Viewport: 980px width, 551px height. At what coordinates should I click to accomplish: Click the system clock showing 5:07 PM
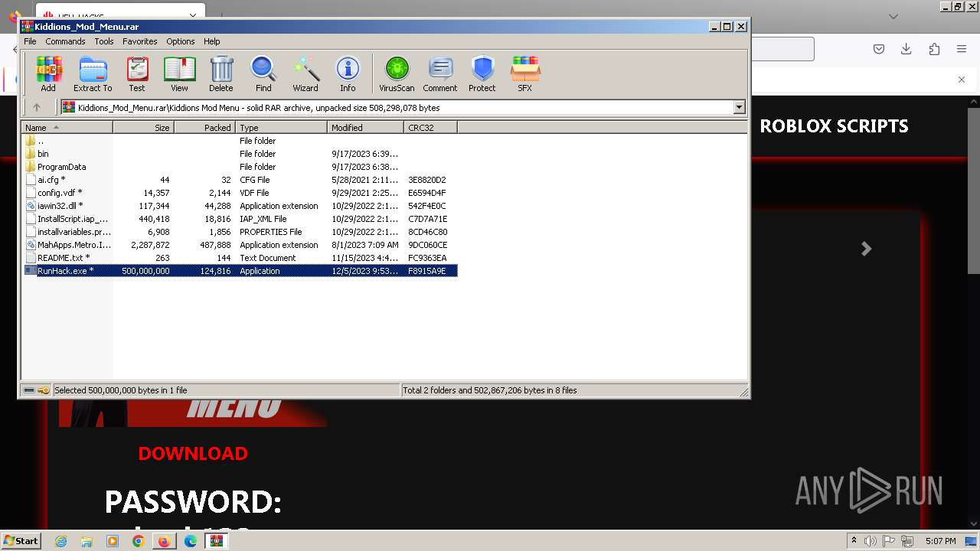[x=940, y=541]
